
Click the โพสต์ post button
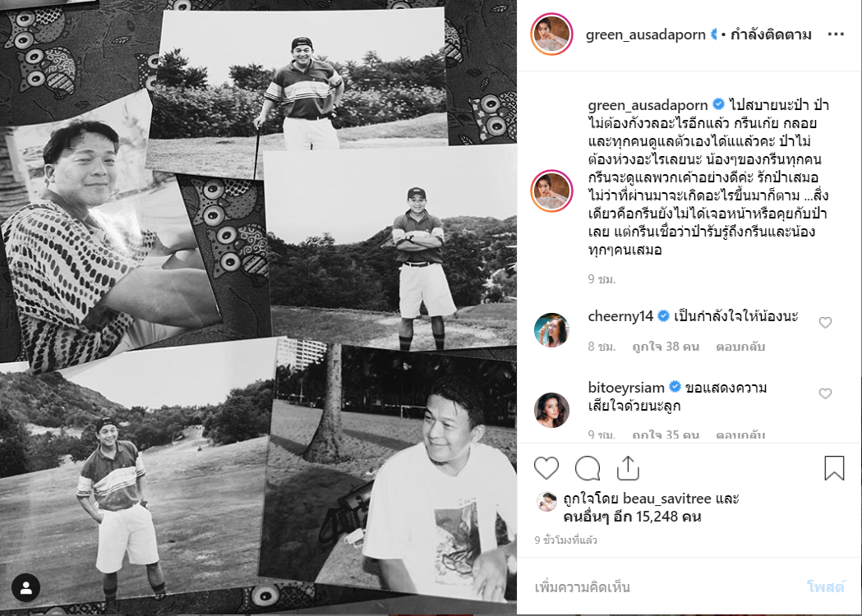[825, 587]
